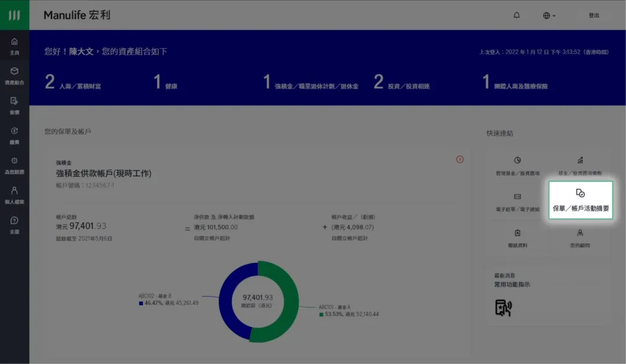Open 電子結單/電子通知 quick link

click(518, 202)
